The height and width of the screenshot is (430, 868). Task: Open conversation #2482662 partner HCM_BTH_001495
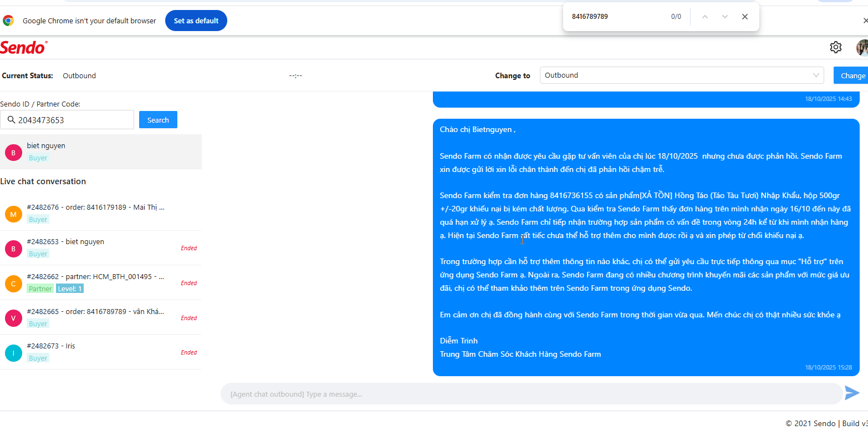click(x=101, y=282)
